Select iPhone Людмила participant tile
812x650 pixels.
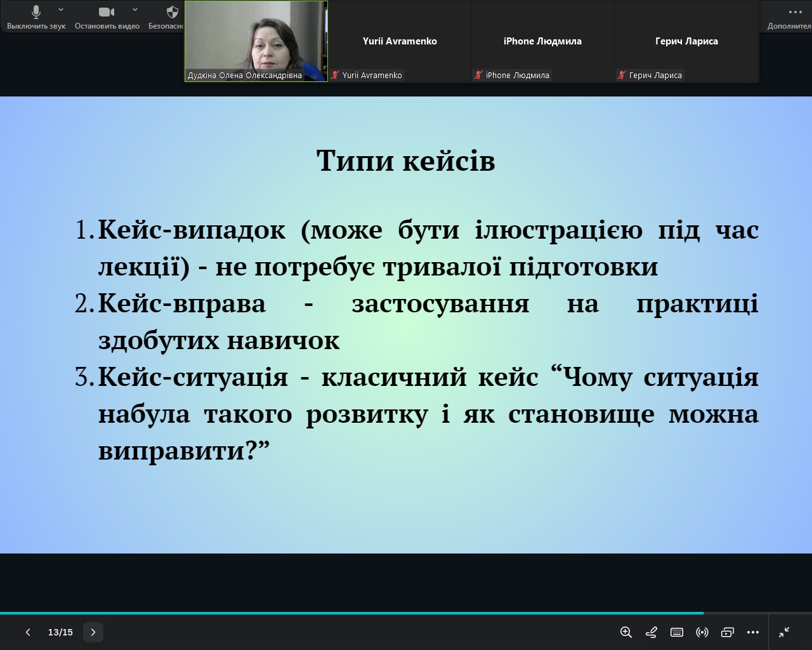point(542,41)
